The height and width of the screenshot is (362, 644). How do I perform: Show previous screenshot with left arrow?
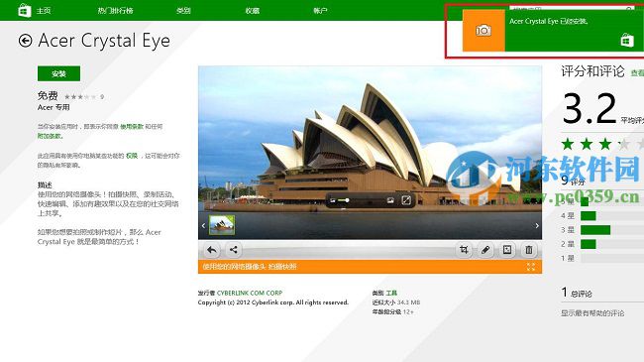[203, 225]
